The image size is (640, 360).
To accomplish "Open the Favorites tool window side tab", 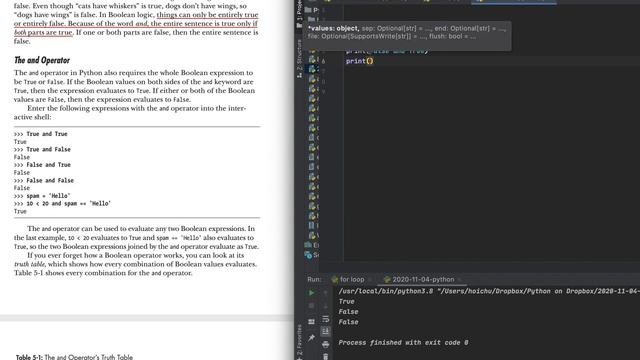I will tap(299, 342).
